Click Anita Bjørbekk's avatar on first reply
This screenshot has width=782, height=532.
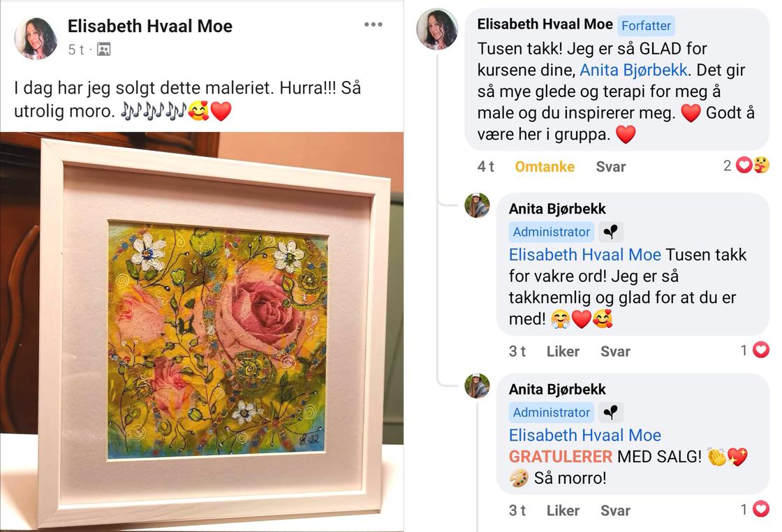tap(478, 205)
